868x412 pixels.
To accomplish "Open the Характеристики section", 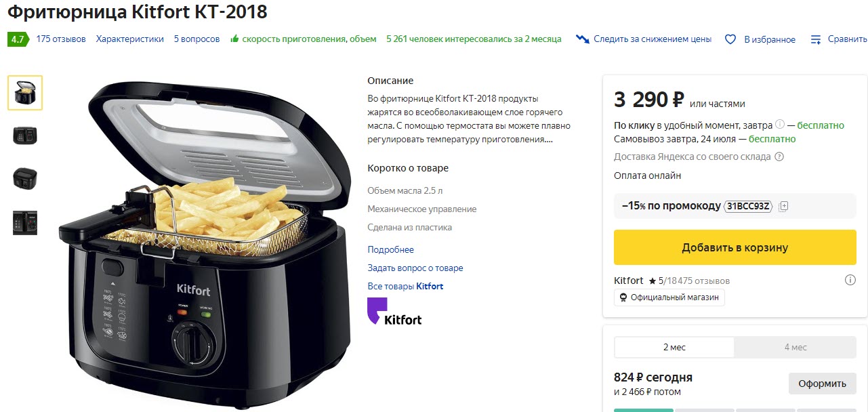I will (x=130, y=39).
